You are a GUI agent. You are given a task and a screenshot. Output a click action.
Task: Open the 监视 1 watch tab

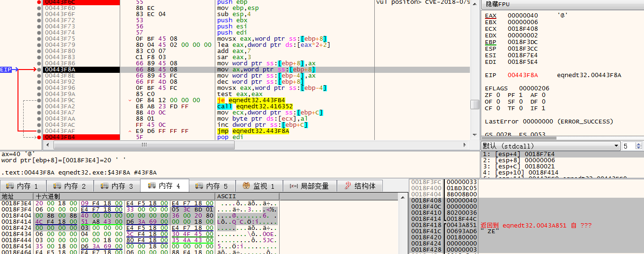(259, 186)
